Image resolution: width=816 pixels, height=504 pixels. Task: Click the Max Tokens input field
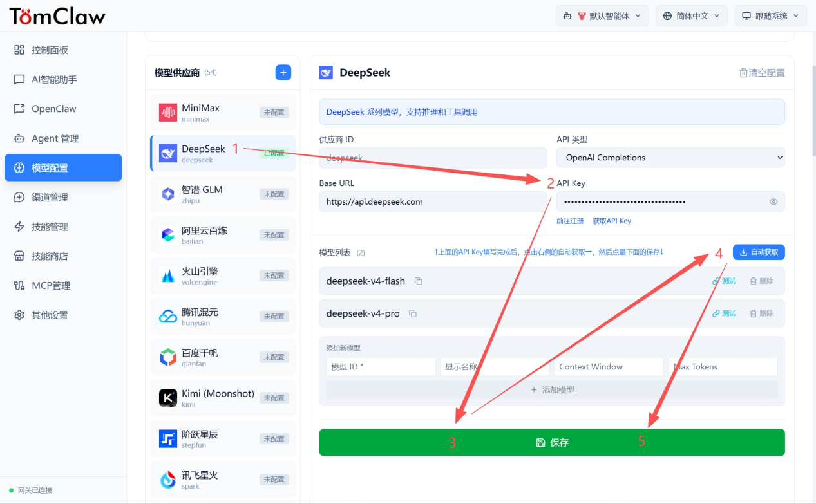click(x=723, y=367)
